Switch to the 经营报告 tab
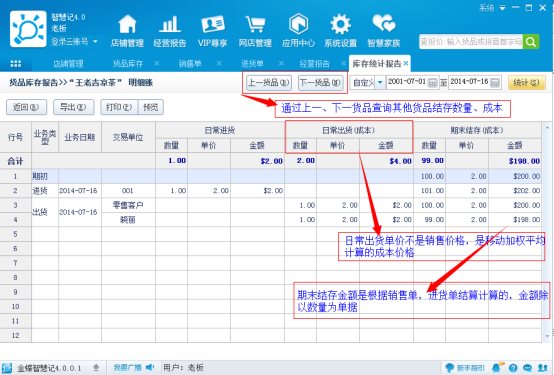The image size is (554, 375). click(314, 64)
